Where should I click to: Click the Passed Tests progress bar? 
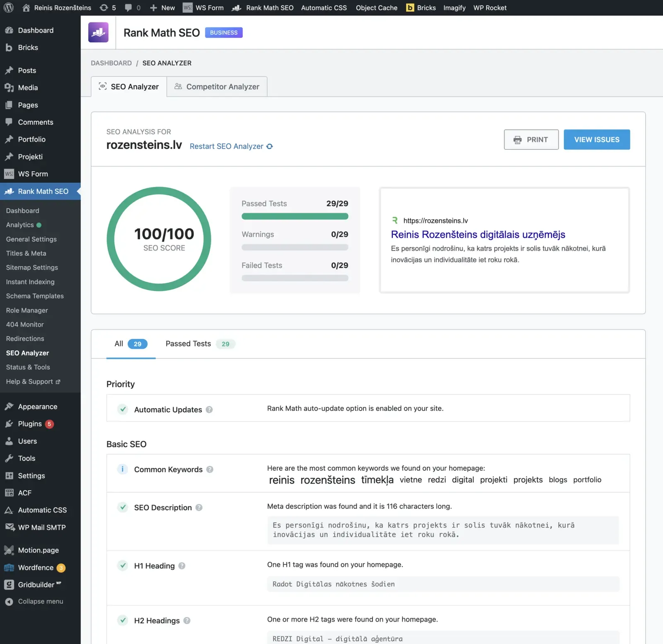[x=295, y=216]
